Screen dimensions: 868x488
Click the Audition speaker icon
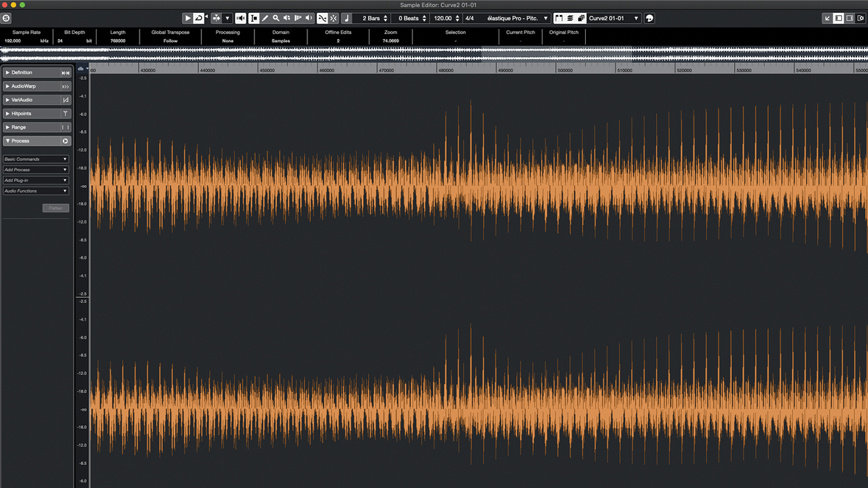click(240, 18)
